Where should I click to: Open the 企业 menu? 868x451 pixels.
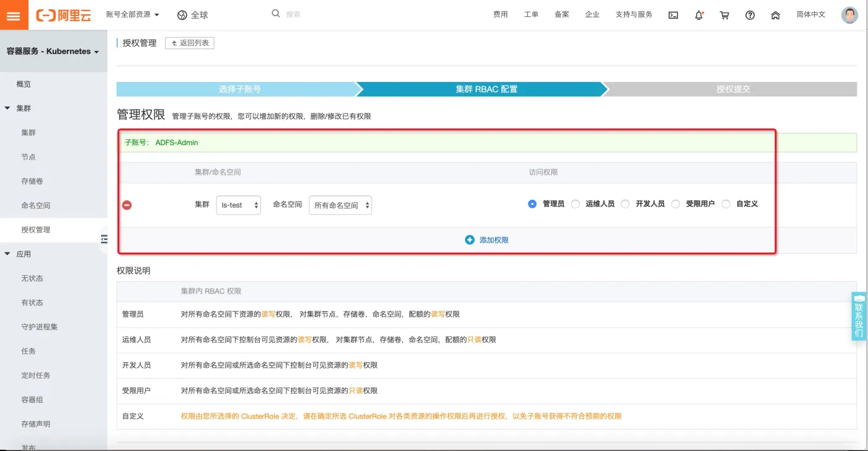coord(592,14)
